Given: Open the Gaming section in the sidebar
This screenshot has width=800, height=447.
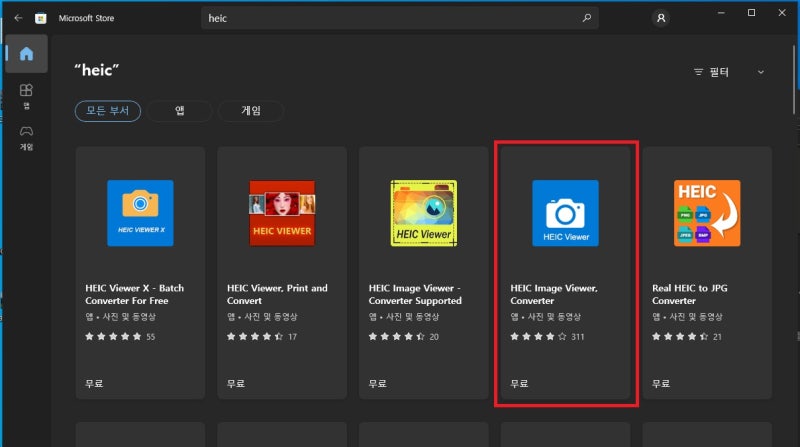Looking at the screenshot, I should coord(27,138).
